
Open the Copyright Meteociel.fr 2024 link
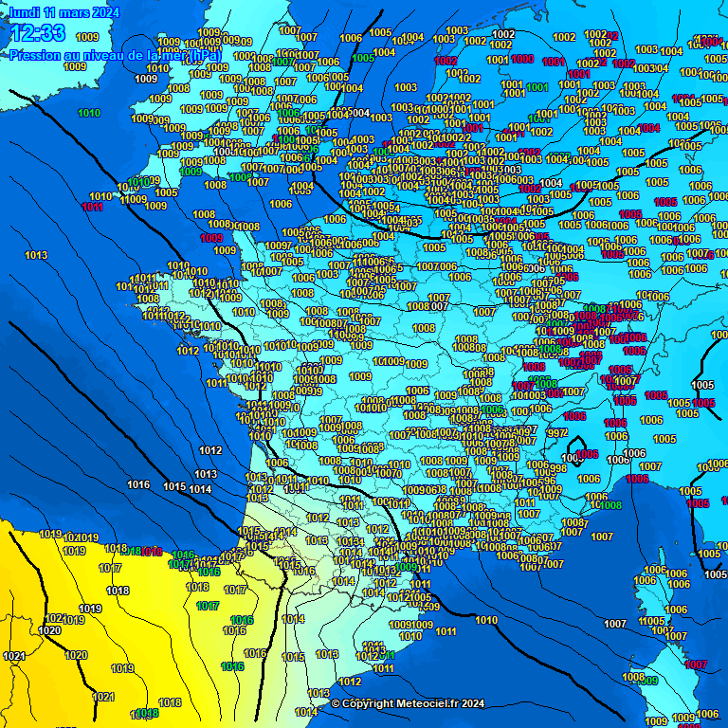[x=408, y=703]
